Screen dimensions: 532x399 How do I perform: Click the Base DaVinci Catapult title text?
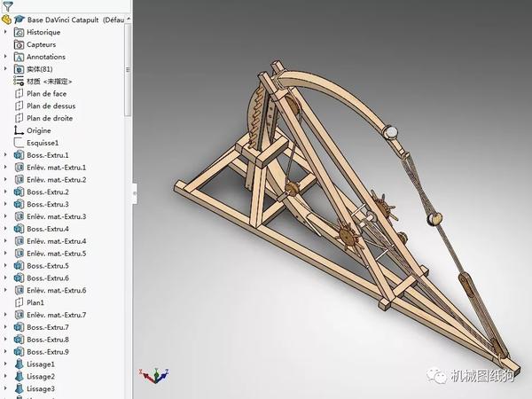point(63,20)
